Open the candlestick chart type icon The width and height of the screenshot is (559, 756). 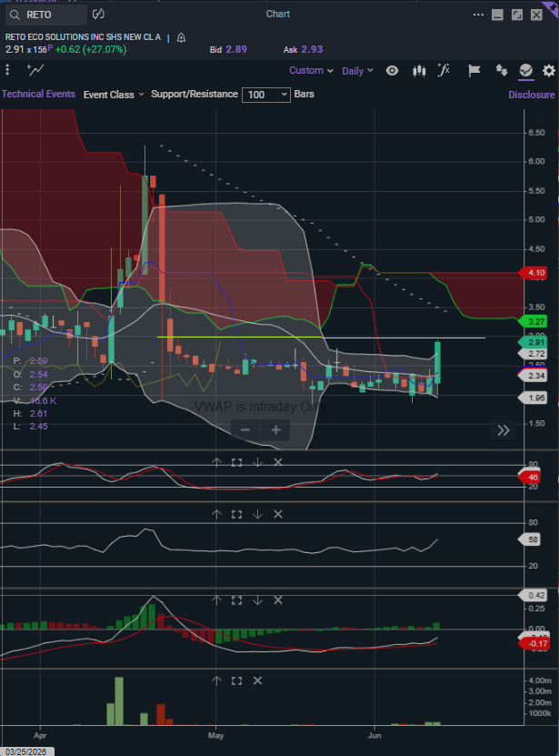point(419,71)
